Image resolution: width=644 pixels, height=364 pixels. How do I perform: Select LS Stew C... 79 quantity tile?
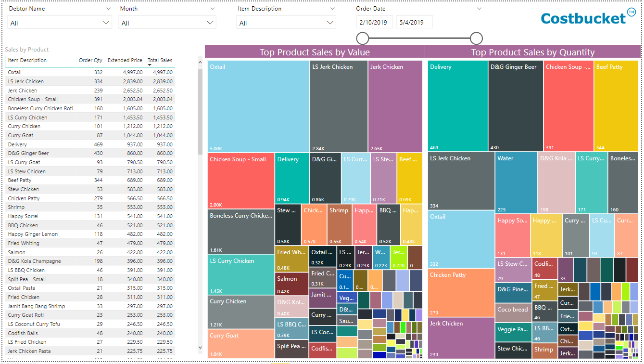513,270
